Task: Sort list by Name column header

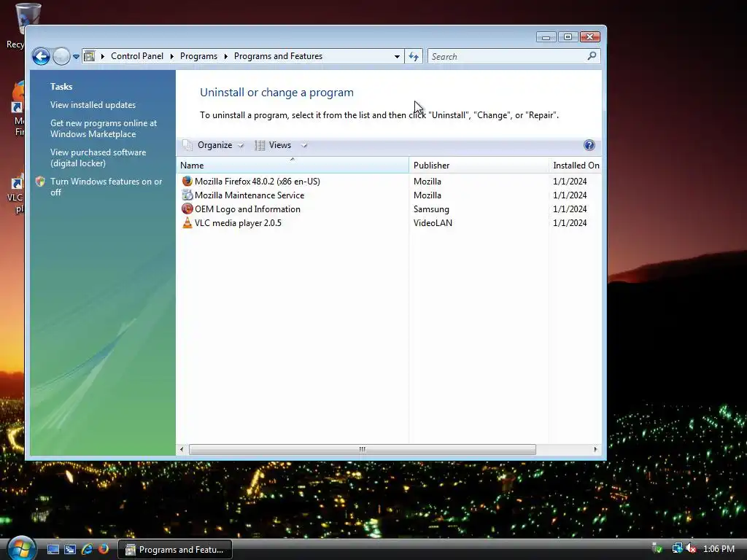Action: (x=293, y=166)
